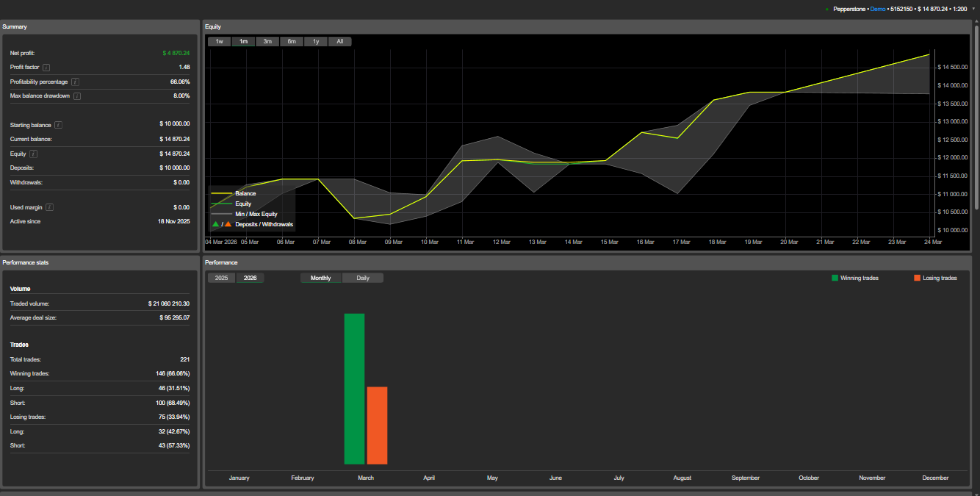Expand the account selector dropdown arrow
This screenshot has height=496, width=980.
[973, 9]
